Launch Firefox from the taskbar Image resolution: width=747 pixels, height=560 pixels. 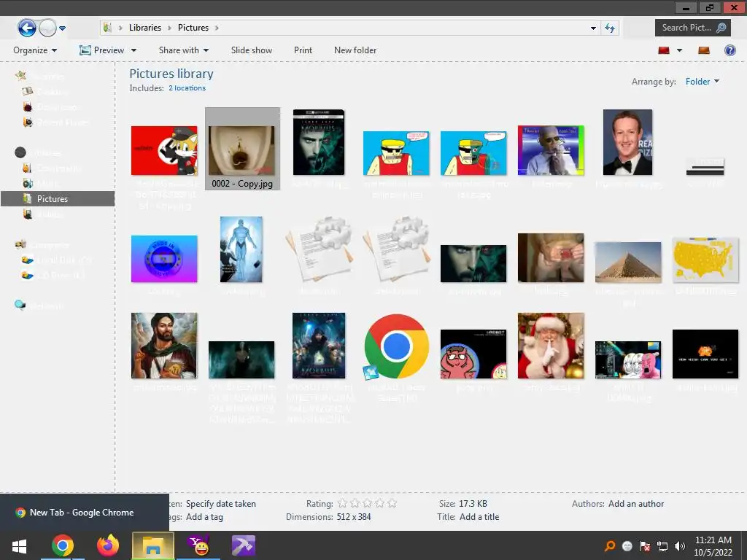108,545
